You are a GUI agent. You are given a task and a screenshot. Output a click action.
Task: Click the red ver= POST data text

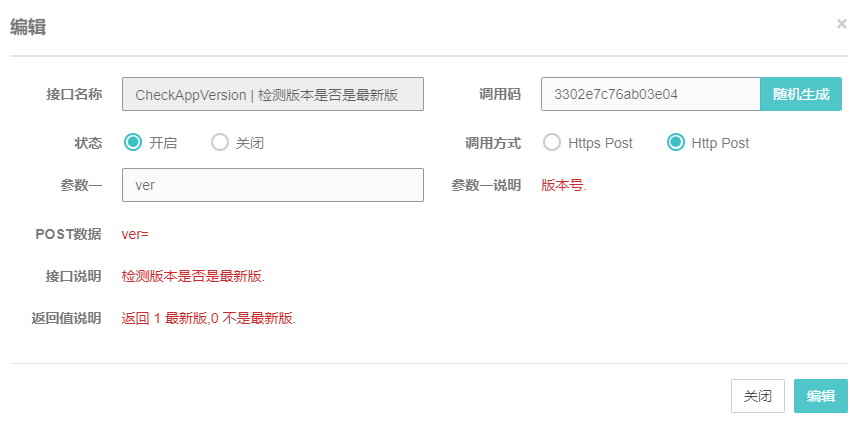(135, 234)
